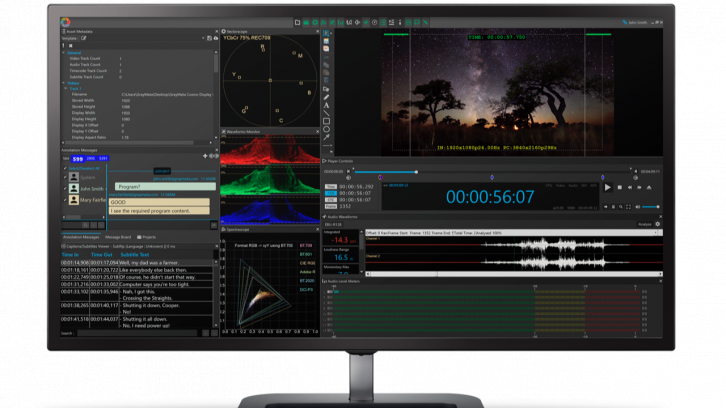Click the EBU-R128 button
This screenshot has width=726, height=408.
[333, 224]
